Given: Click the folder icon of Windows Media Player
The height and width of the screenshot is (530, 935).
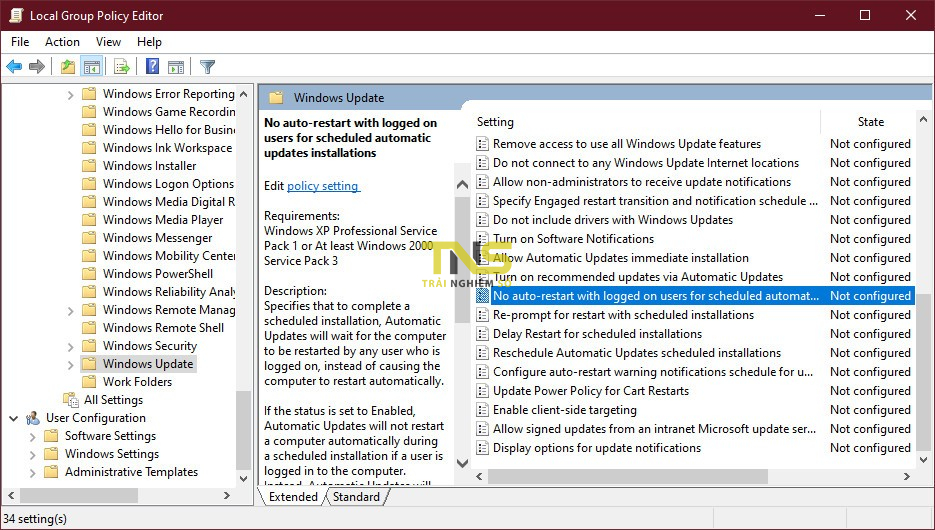Looking at the screenshot, I should point(89,219).
